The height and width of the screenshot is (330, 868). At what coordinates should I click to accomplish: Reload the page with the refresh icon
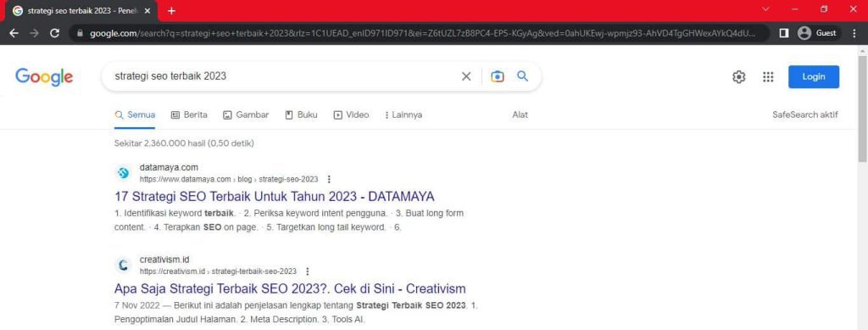click(55, 33)
